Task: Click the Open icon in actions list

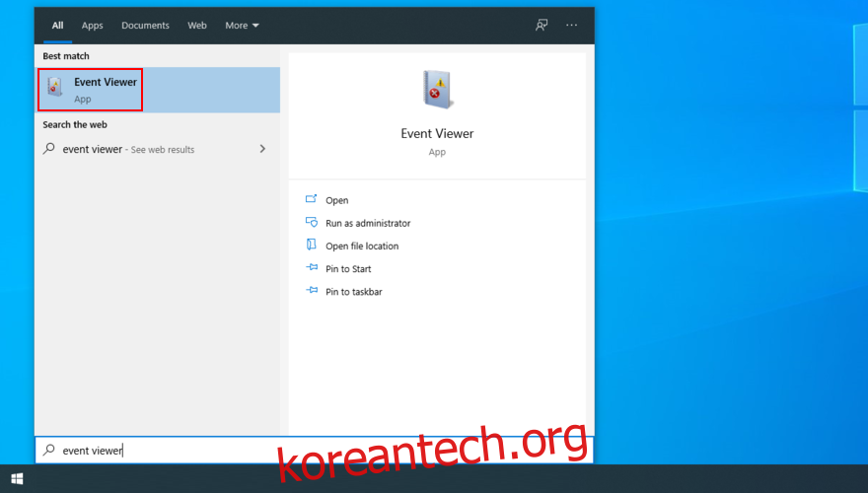Action: (x=311, y=198)
